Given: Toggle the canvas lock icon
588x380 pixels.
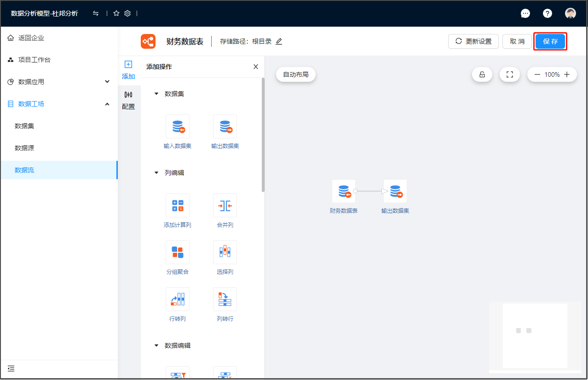Looking at the screenshot, I should [482, 74].
